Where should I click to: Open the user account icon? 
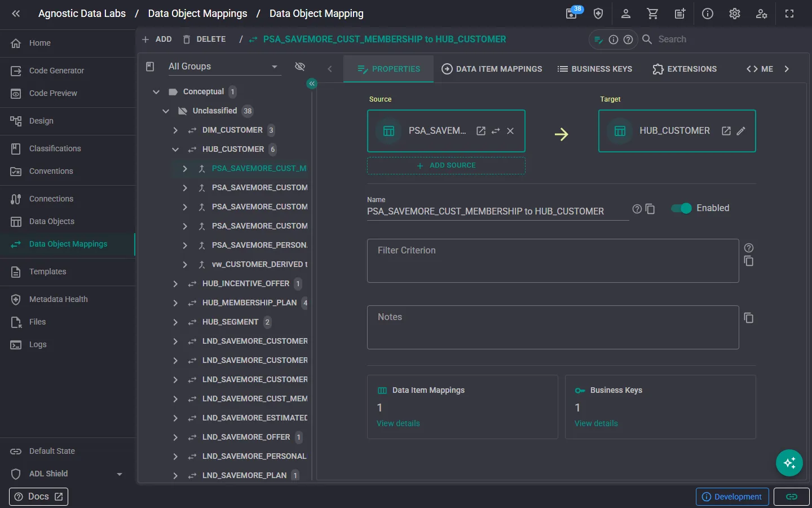click(x=625, y=14)
